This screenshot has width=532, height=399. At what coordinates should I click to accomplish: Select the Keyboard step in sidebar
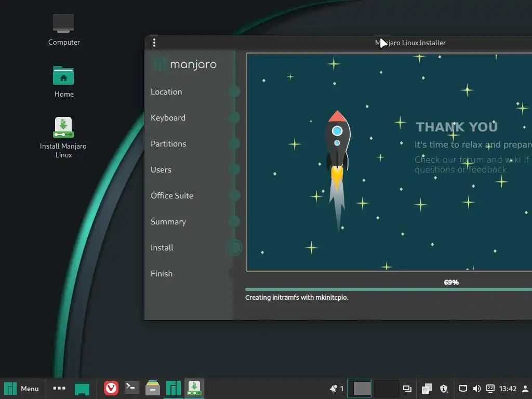click(x=168, y=118)
